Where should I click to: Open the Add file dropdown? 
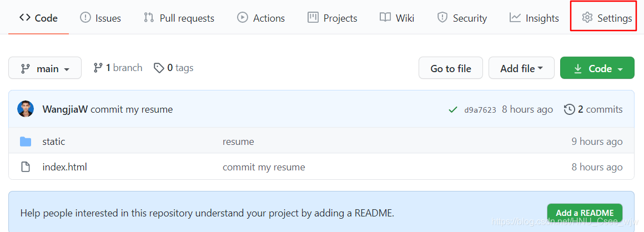point(521,68)
